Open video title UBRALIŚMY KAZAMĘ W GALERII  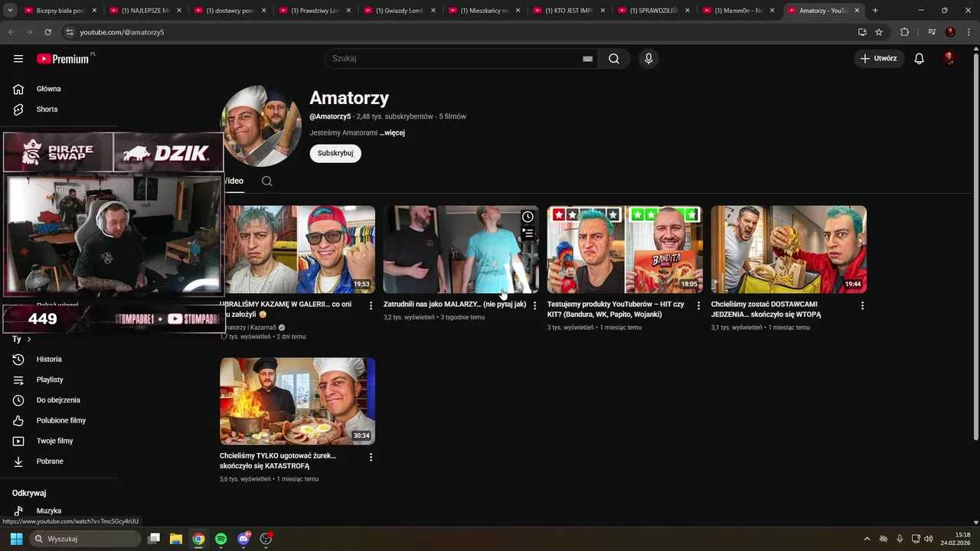[x=286, y=309]
